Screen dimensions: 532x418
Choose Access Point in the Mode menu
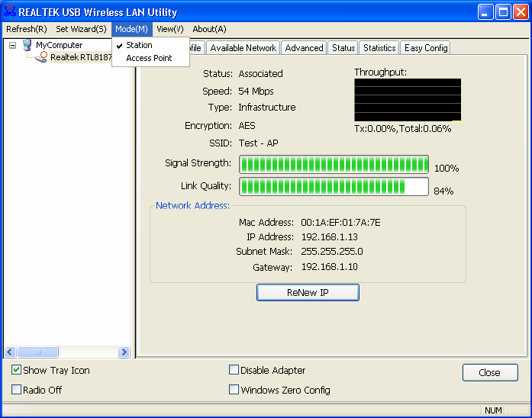(150, 58)
